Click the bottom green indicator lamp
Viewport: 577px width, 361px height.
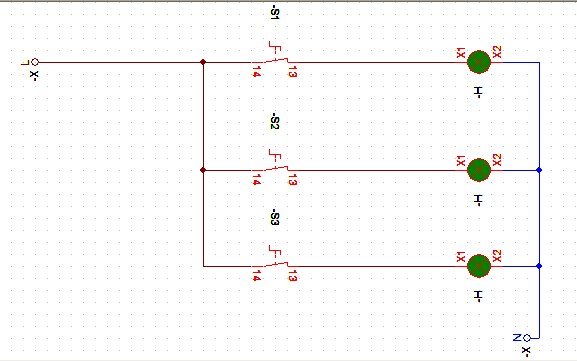479,266
